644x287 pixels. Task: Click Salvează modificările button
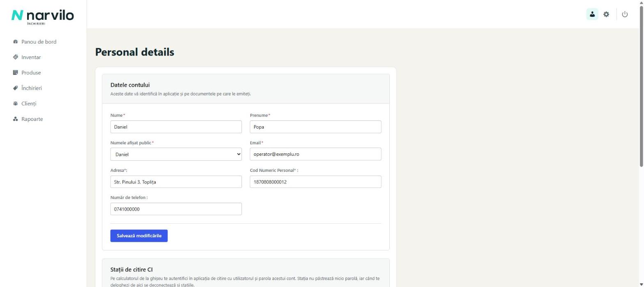[x=139, y=236]
